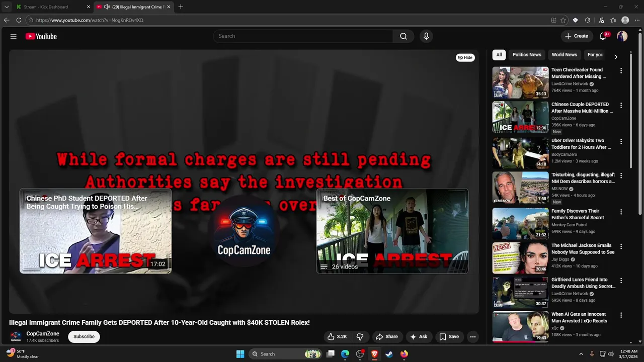Hide the end screen cards
The width and height of the screenshot is (644, 362).
[x=465, y=57]
